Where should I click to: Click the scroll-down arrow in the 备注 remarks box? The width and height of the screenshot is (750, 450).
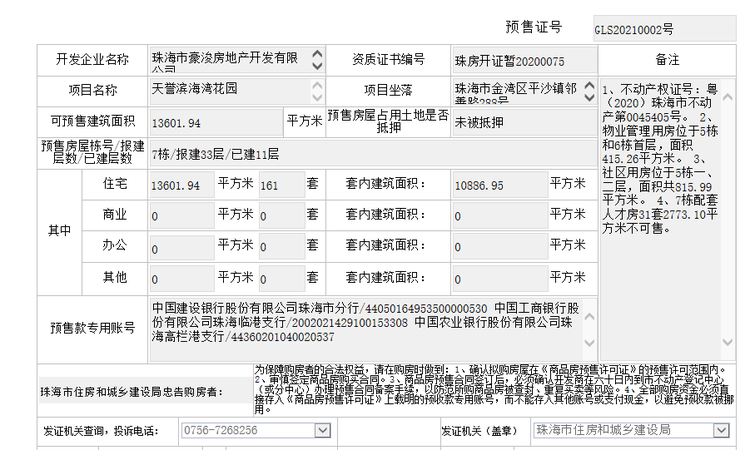tap(728, 342)
